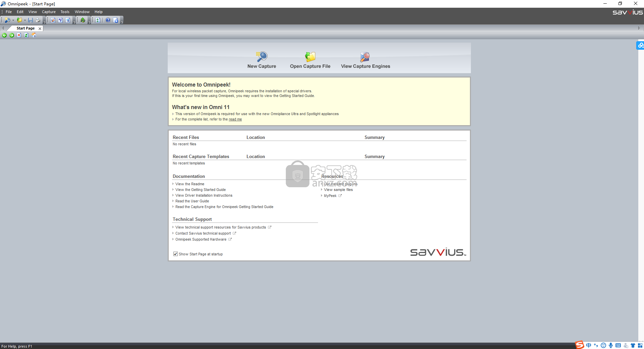Viewport: 644px width, 349px height.
Task: Open the IME toolbox grid icon
Action: (x=640, y=345)
